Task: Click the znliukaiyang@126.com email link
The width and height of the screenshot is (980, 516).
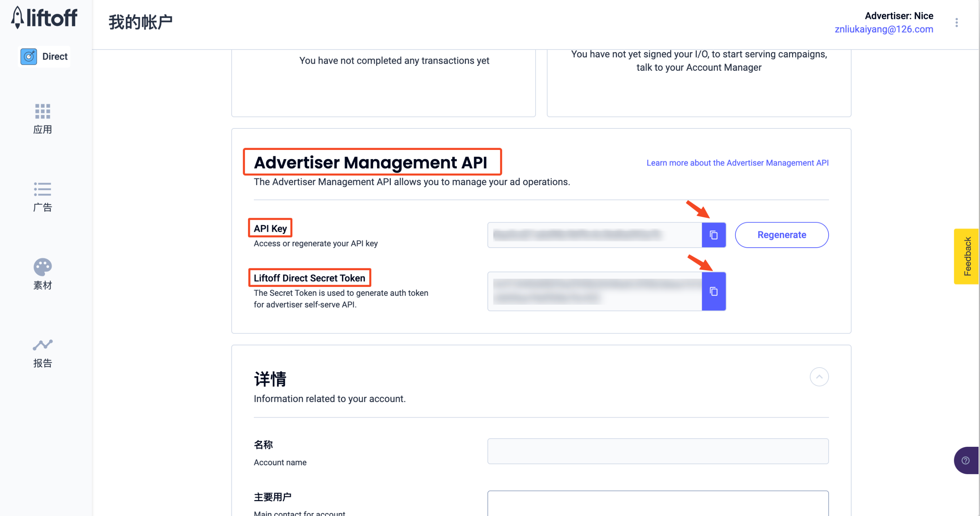Action: point(883,29)
